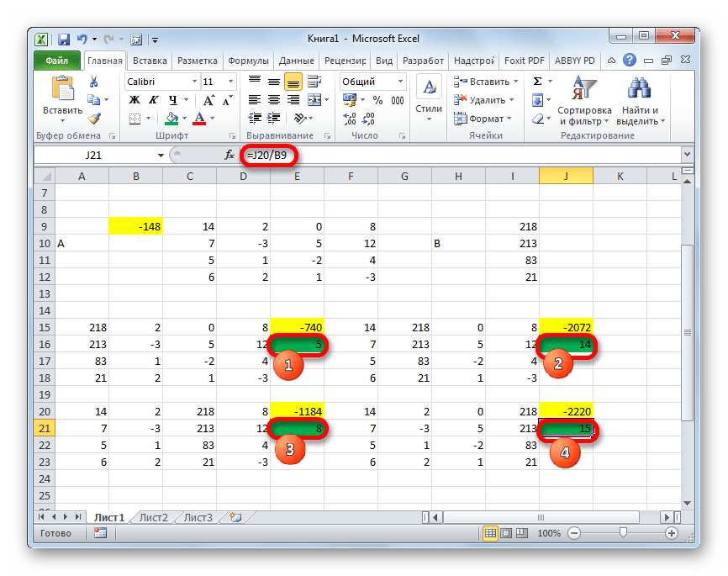Open the Файл tab
The width and height of the screenshot is (728, 576).
pos(56,61)
